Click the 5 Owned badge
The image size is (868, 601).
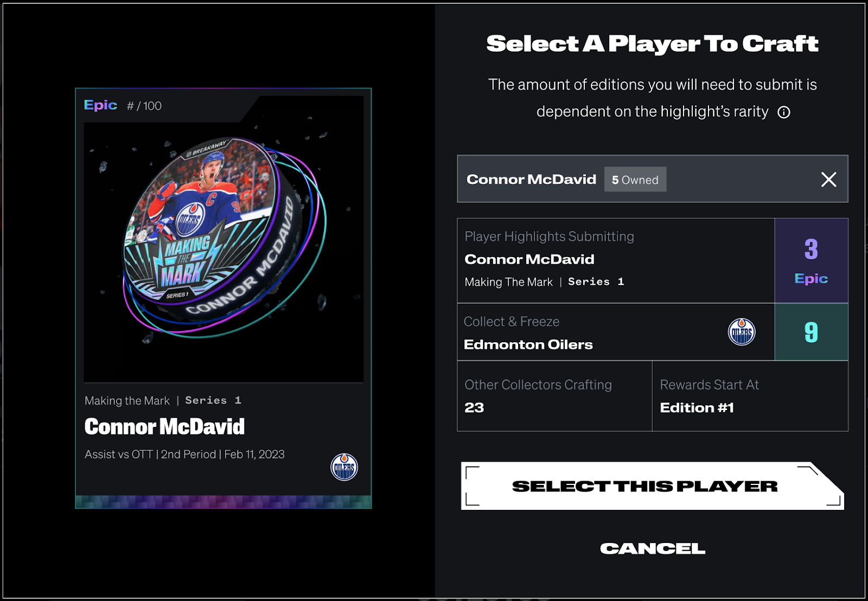[x=635, y=180]
